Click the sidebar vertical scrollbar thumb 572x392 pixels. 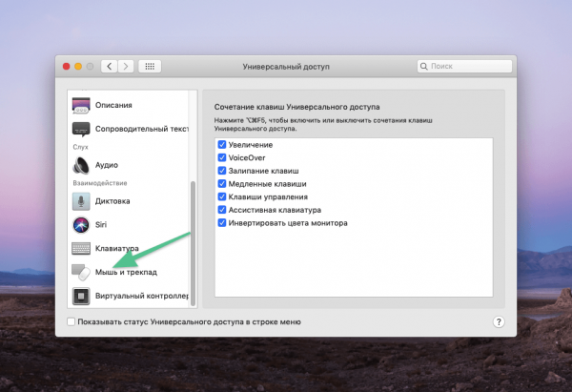click(193, 243)
